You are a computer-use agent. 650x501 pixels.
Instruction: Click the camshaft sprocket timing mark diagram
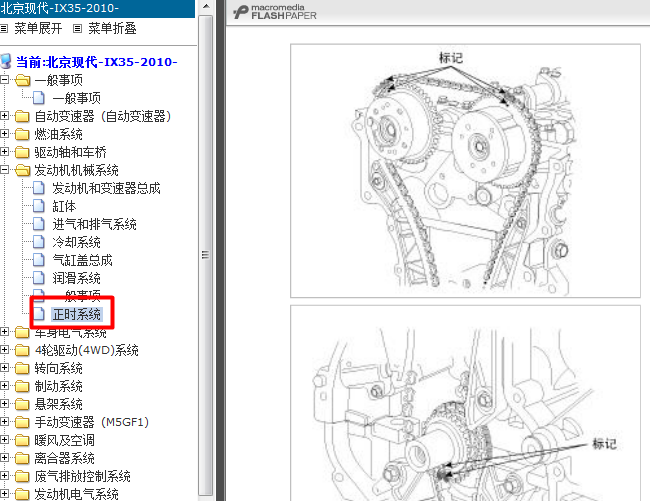pyautogui.click(x=465, y=171)
